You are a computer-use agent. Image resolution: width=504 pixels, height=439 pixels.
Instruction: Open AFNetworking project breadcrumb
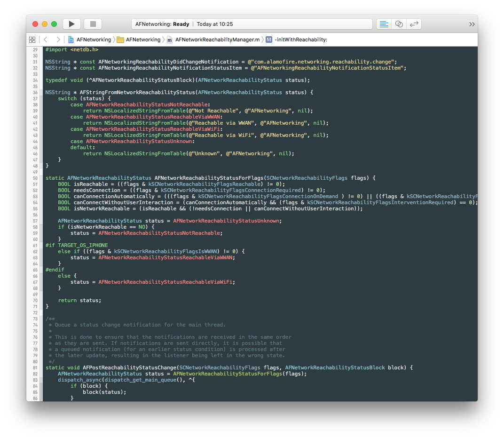[x=94, y=40]
